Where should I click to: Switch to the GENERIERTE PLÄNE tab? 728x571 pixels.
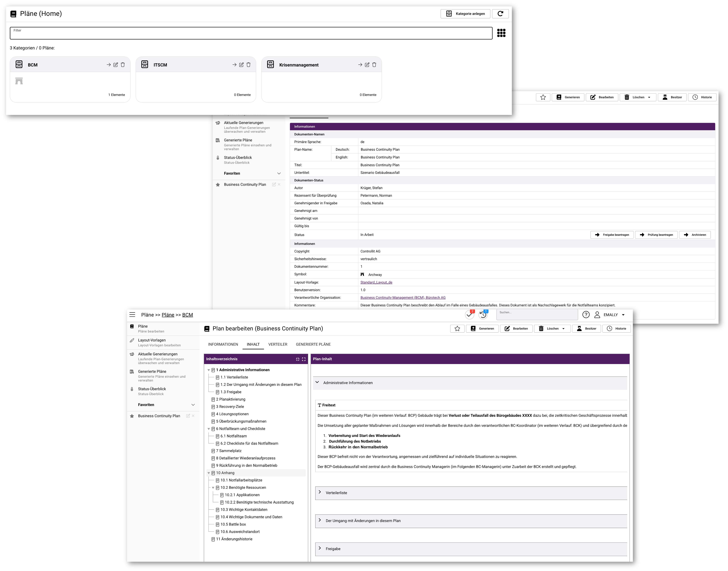click(x=313, y=344)
